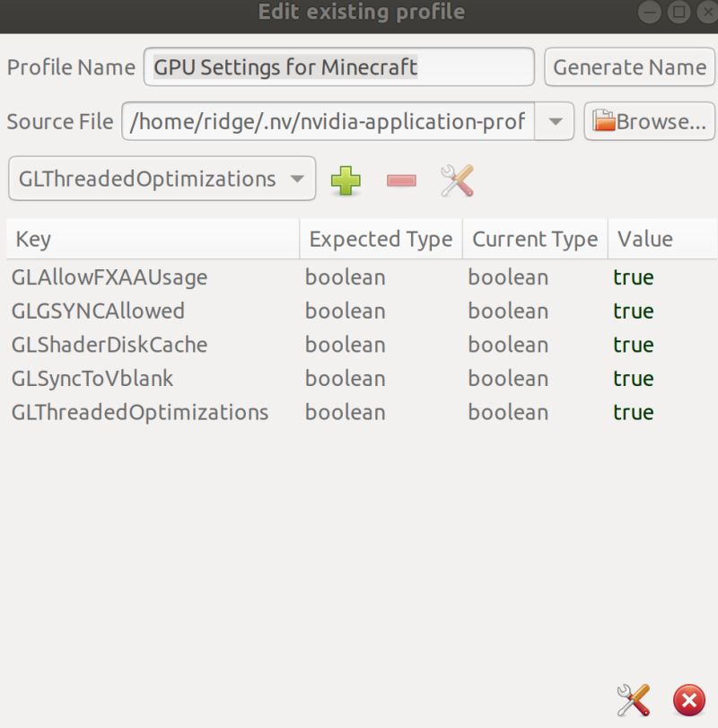Toggle the true value for GLShaderDiskCache
This screenshot has width=718, height=728.
[x=634, y=345]
